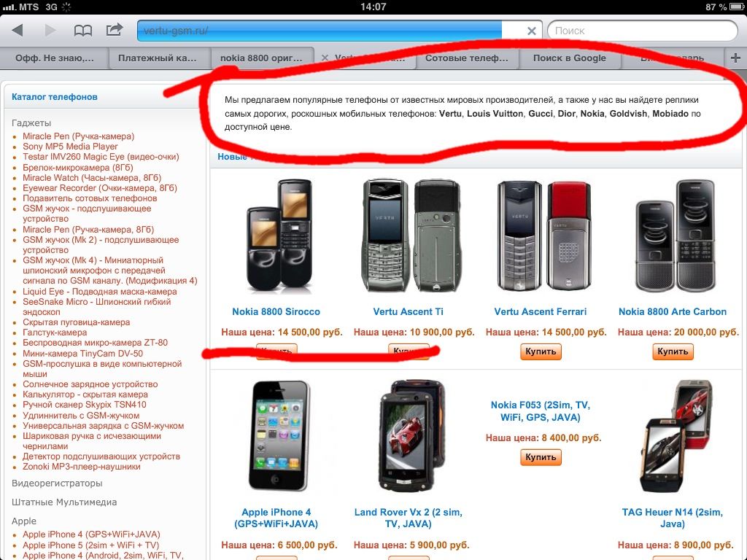Buy the Vertu Ascent Ferrari via Купить
The width and height of the screenshot is (747, 560).
tap(541, 351)
